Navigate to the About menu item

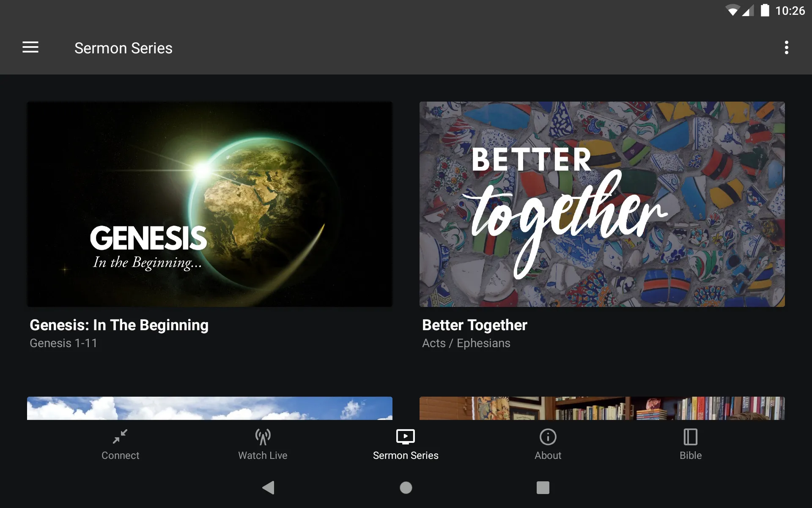click(x=548, y=444)
